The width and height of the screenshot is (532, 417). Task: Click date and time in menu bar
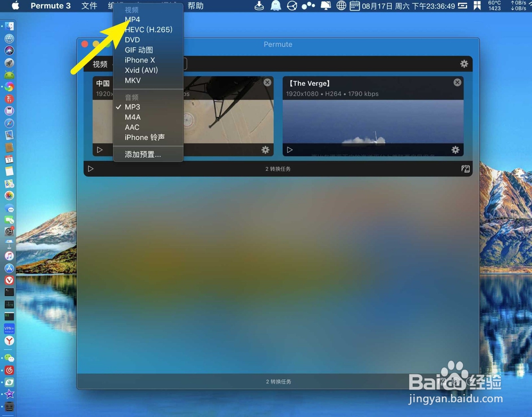(408, 6)
